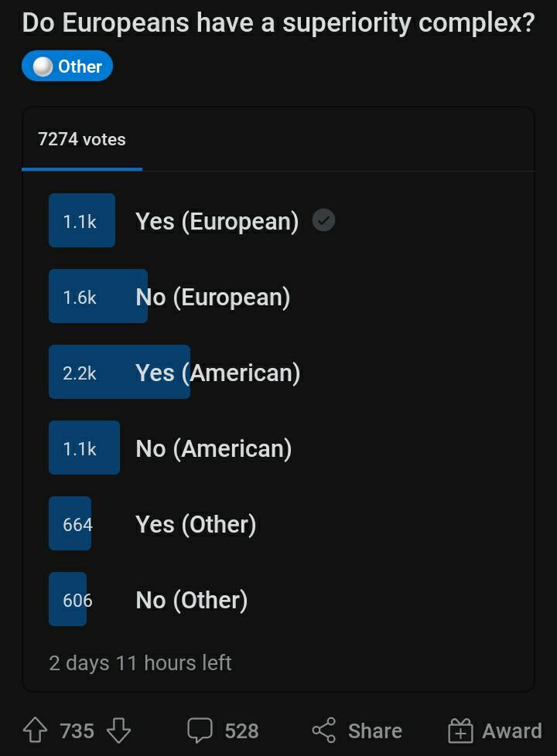Click the Other flair tag

tap(67, 66)
